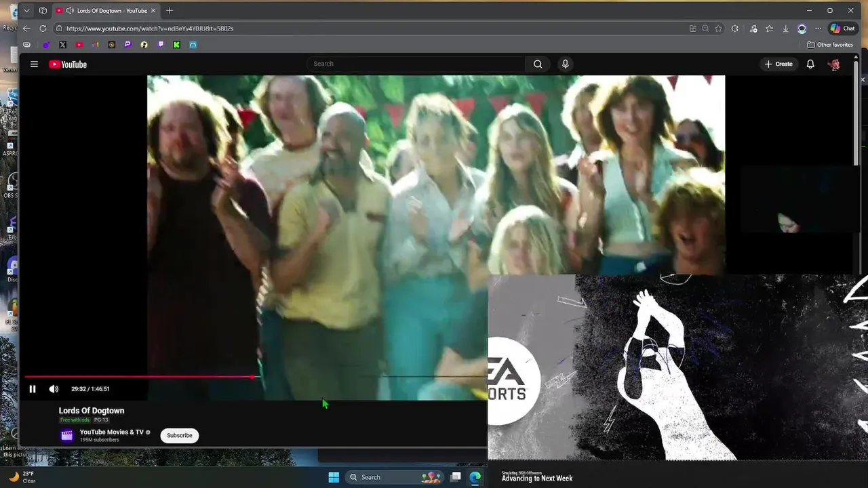Pause the Lords Of Dogtown video
This screenshot has width=868, height=488.
tap(32, 389)
